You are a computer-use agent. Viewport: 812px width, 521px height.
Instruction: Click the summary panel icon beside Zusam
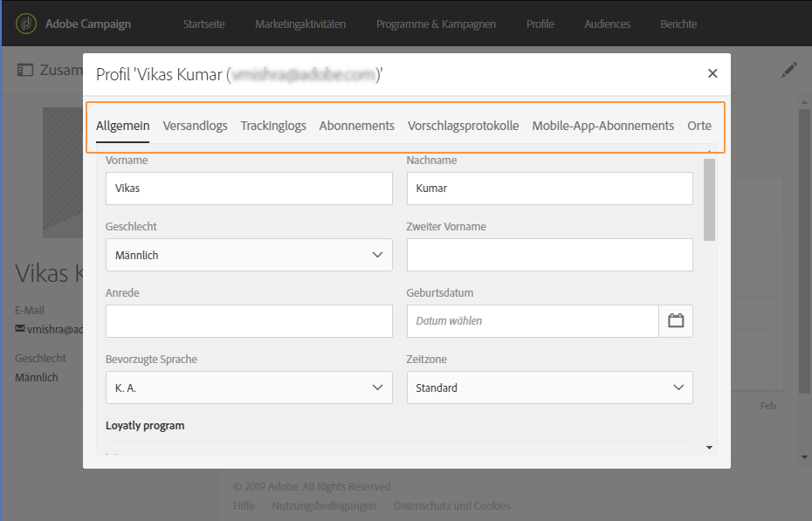point(24,70)
